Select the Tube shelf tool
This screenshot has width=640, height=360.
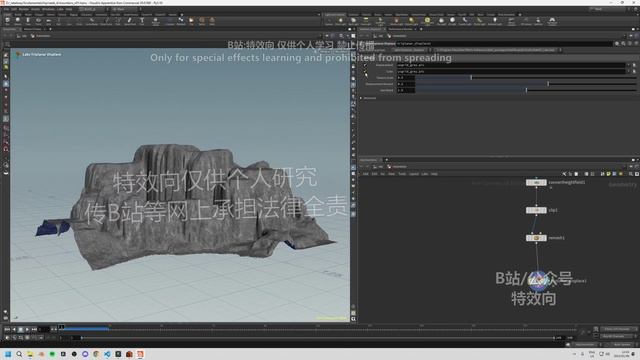click(x=28, y=21)
